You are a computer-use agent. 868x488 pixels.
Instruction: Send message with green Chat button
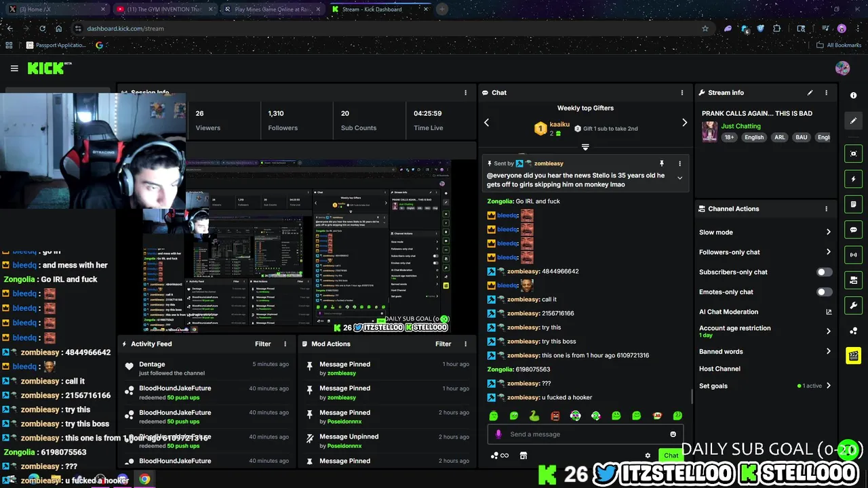point(671,455)
